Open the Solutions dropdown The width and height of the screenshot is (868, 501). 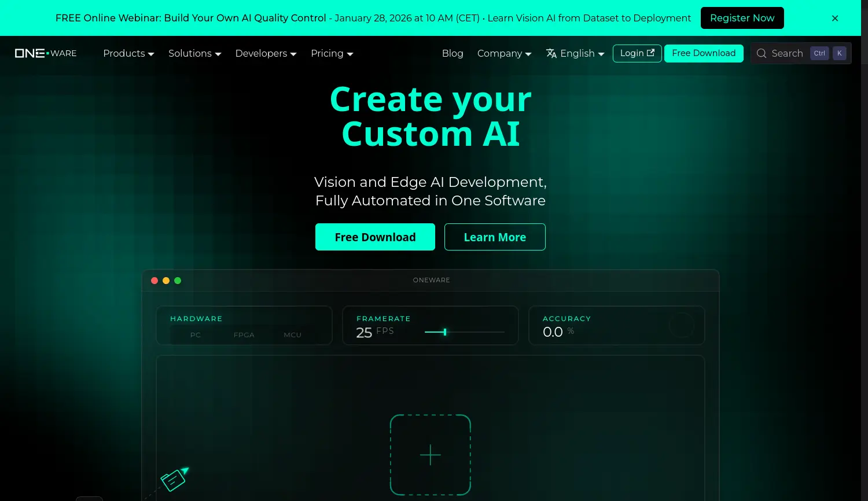coord(194,53)
